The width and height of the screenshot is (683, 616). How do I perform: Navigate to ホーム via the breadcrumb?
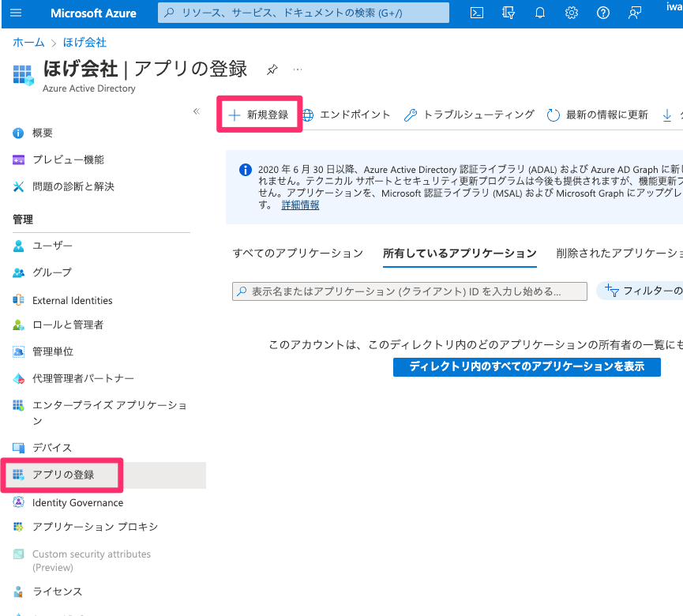coord(28,42)
